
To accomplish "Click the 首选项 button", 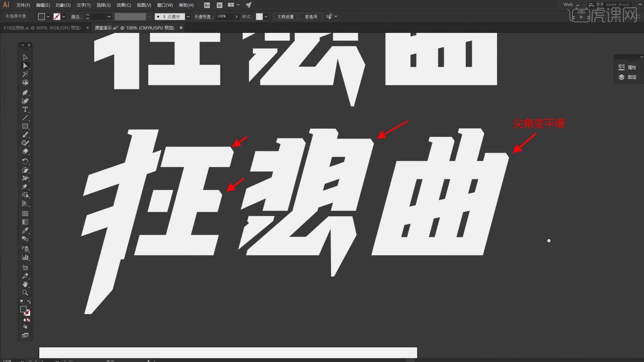I will pyautogui.click(x=311, y=17).
